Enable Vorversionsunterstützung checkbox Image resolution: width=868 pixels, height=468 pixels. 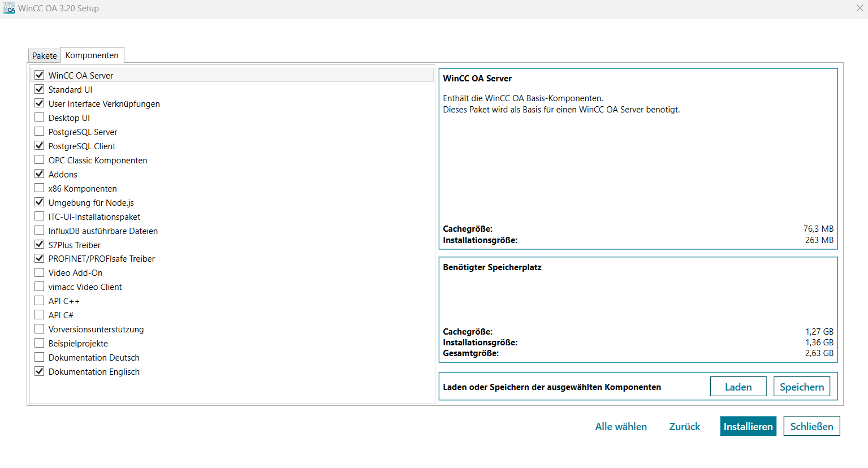tap(40, 328)
